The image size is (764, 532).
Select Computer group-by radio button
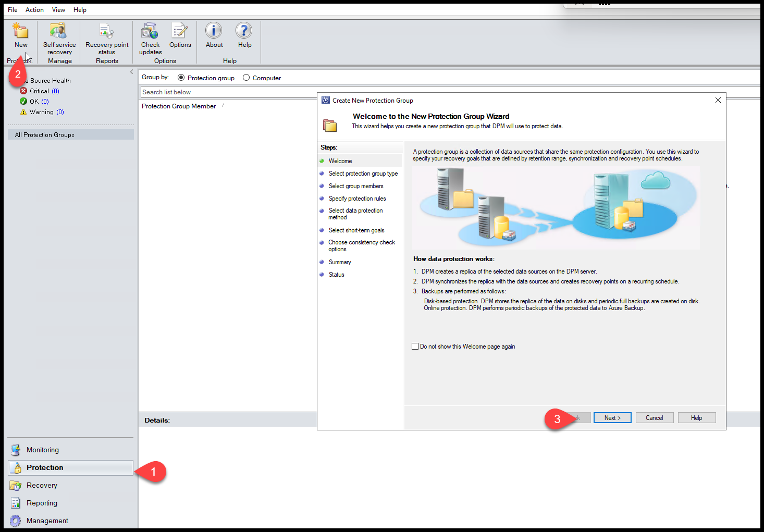(246, 78)
